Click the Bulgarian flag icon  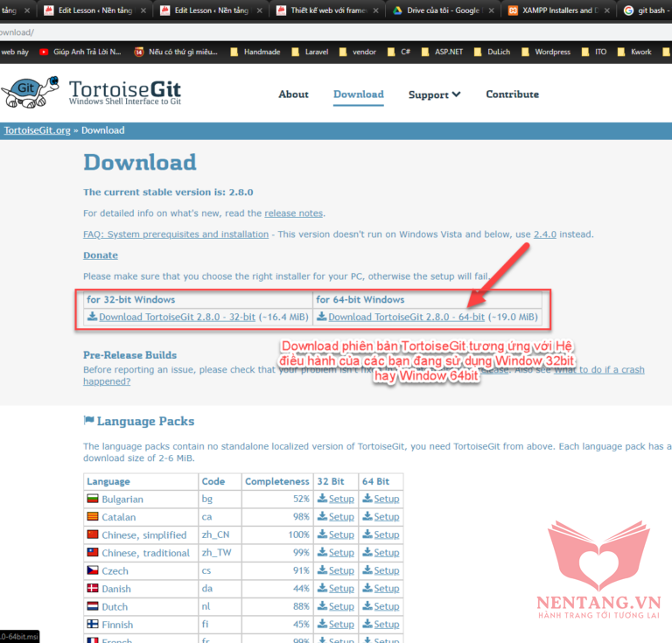pos(92,499)
